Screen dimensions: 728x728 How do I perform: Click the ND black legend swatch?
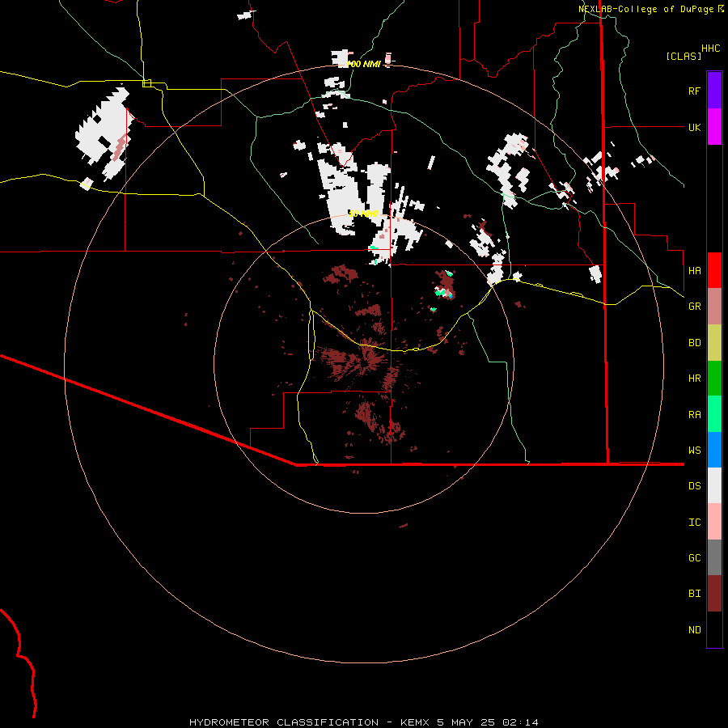(x=714, y=629)
